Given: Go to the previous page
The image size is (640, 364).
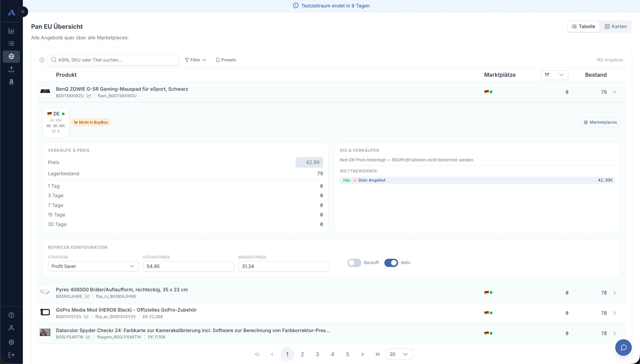Looking at the screenshot, I should [x=272, y=354].
